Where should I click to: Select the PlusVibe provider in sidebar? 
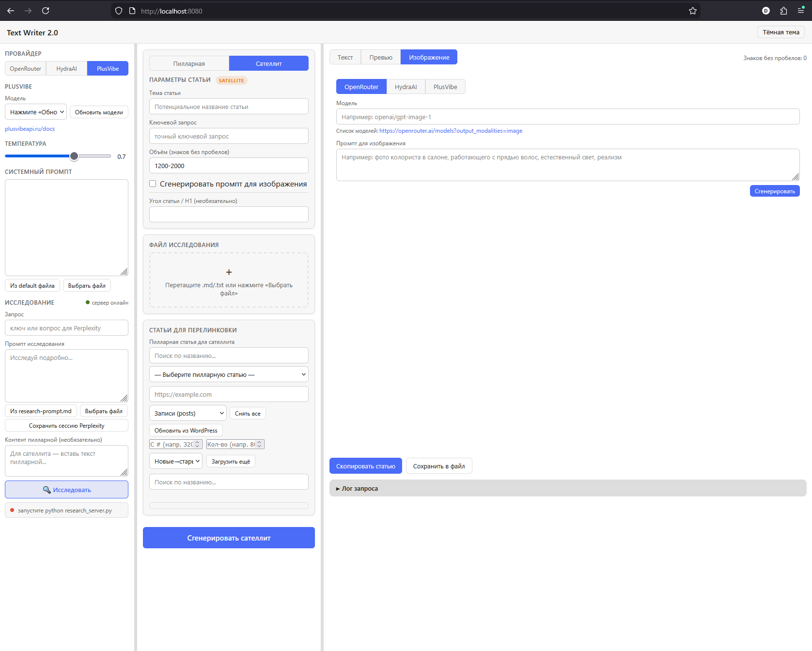click(108, 68)
